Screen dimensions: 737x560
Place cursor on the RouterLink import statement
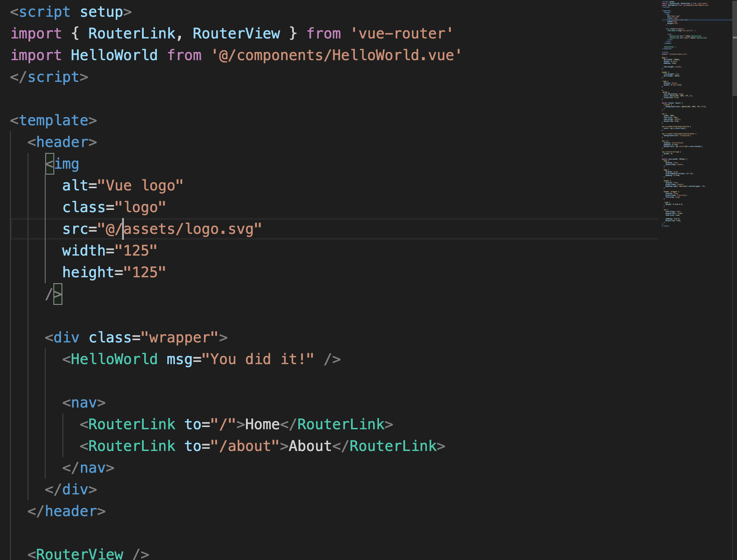tap(131, 33)
